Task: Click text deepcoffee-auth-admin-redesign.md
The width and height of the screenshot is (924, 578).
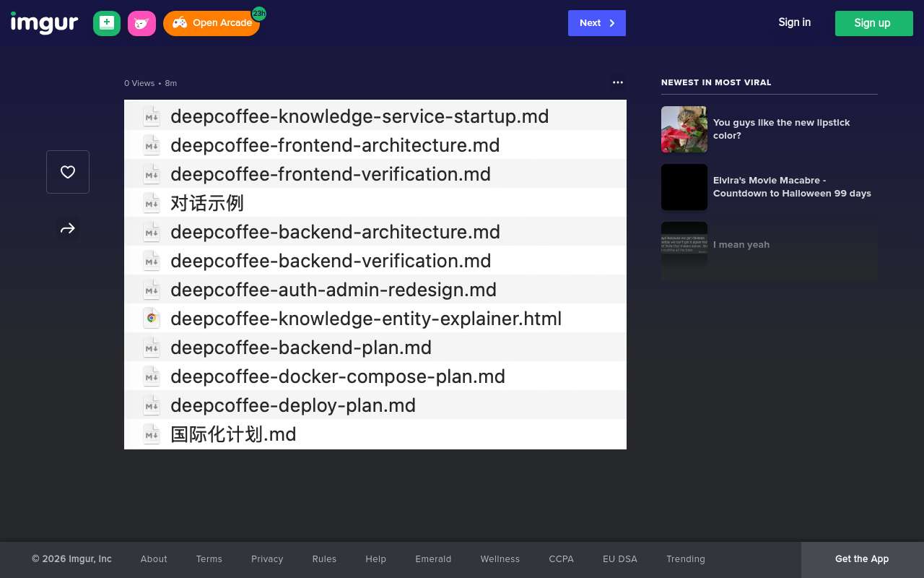Action: point(334,290)
